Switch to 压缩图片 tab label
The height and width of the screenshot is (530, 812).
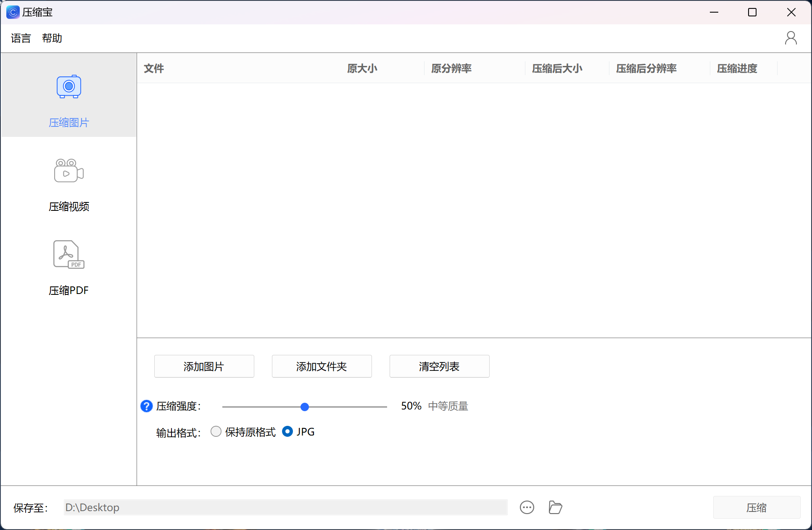(69, 123)
